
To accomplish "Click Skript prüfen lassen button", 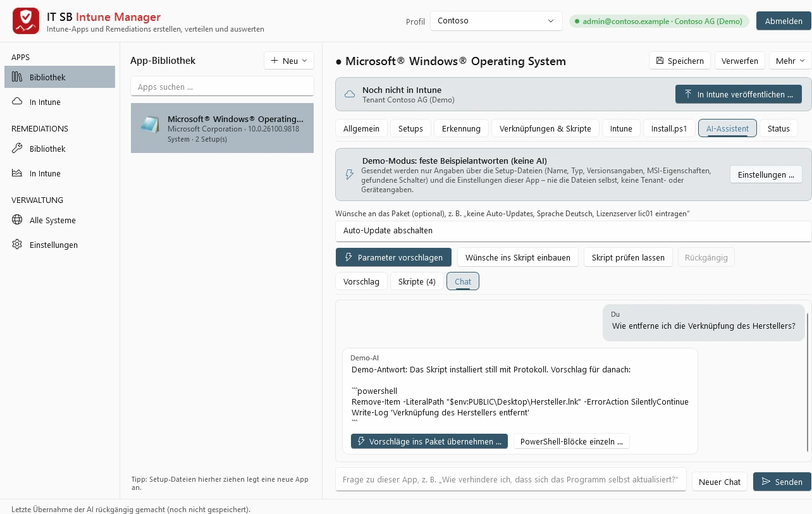I will point(628,257).
